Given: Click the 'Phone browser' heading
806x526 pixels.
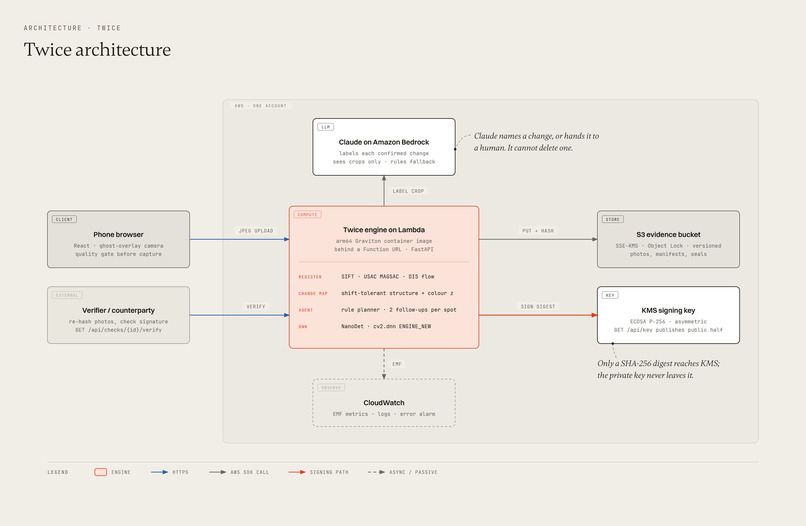Looking at the screenshot, I should point(118,234).
